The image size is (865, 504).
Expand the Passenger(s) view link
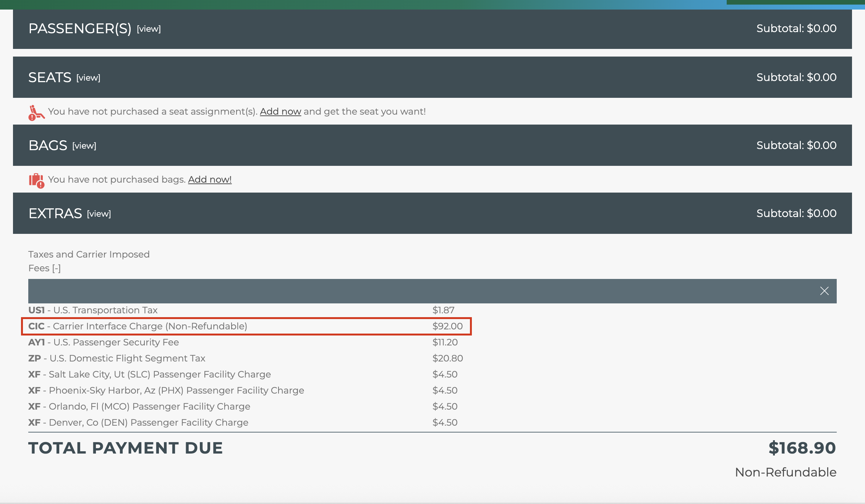coord(149,29)
